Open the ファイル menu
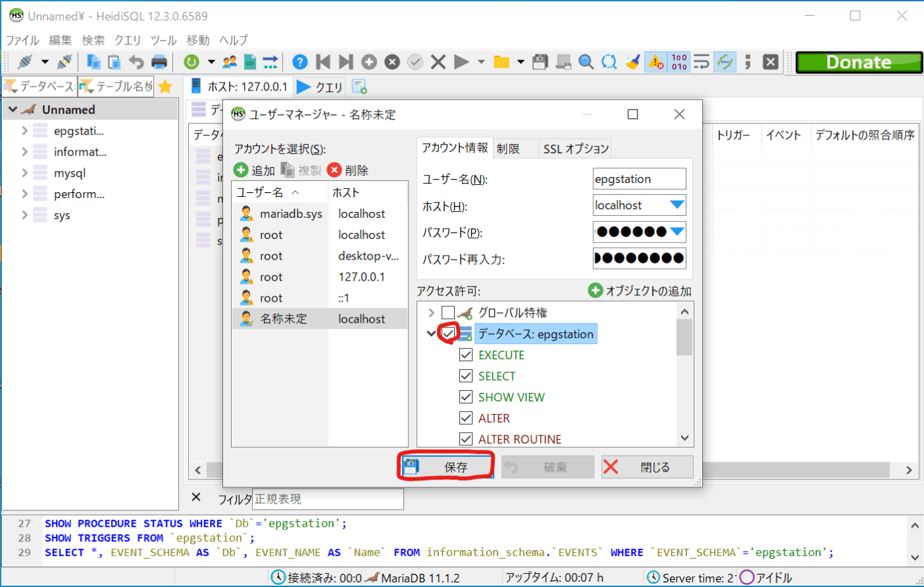Viewport: 924px width, 587px height. tap(22, 40)
